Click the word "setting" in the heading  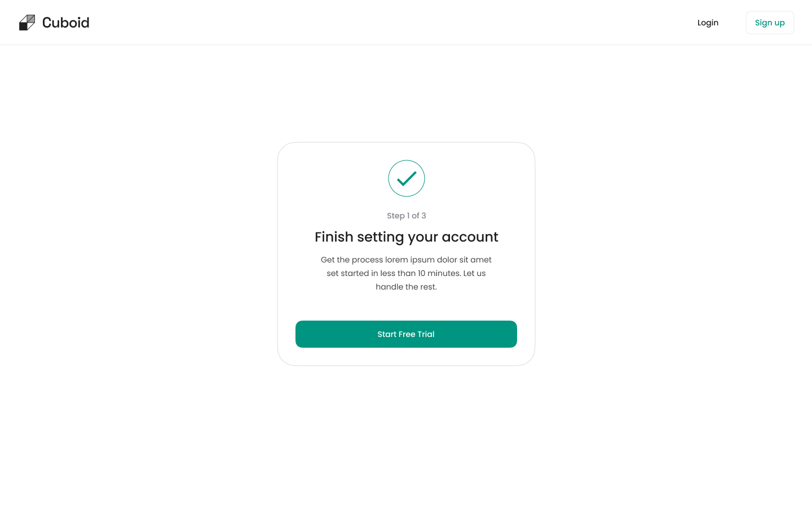pyautogui.click(x=381, y=237)
